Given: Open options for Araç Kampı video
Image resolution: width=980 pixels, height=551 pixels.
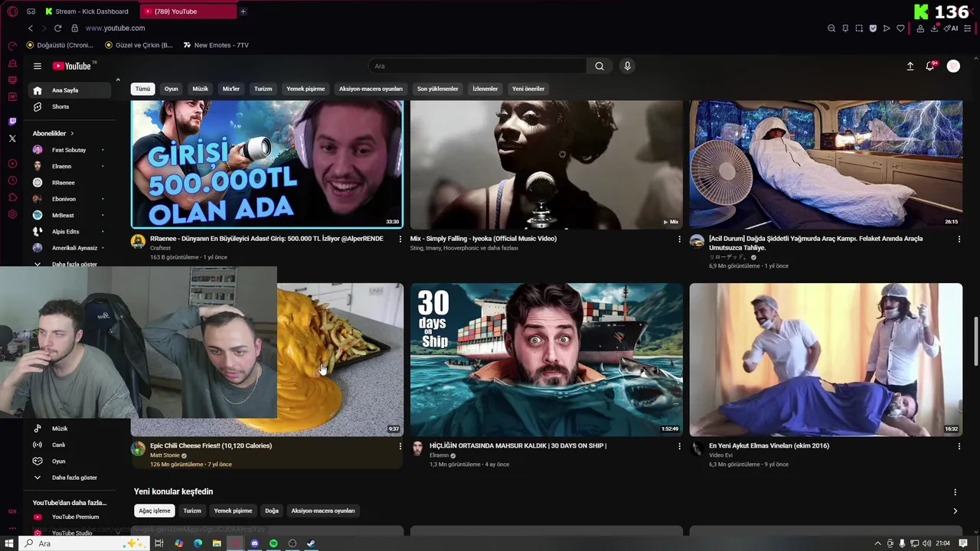Looking at the screenshot, I should click(x=959, y=239).
